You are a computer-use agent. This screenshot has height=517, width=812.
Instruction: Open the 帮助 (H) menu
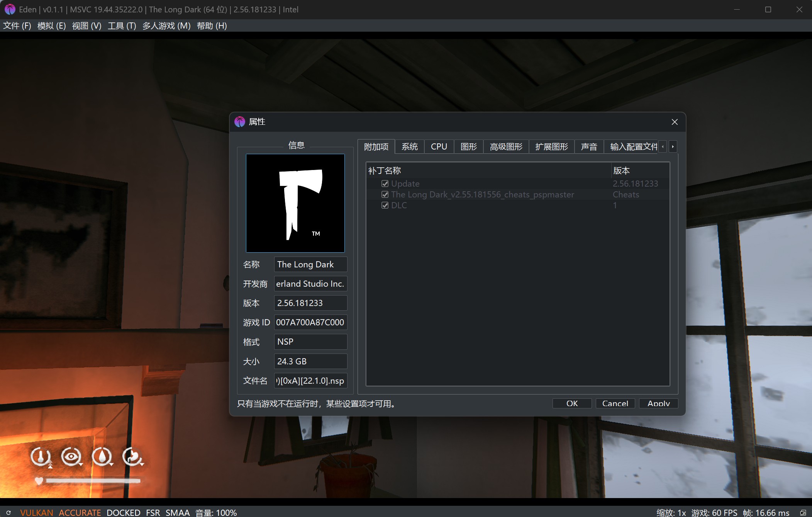(212, 26)
